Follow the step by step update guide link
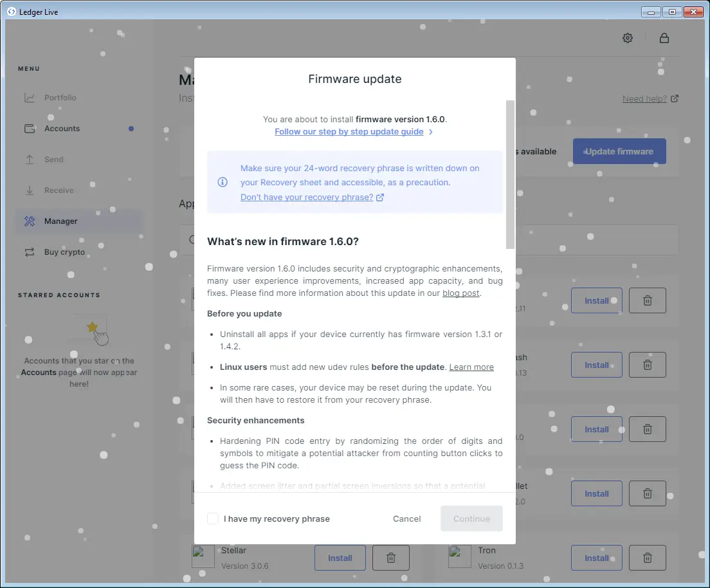The width and height of the screenshot is (710, 588). coord(349,132)
